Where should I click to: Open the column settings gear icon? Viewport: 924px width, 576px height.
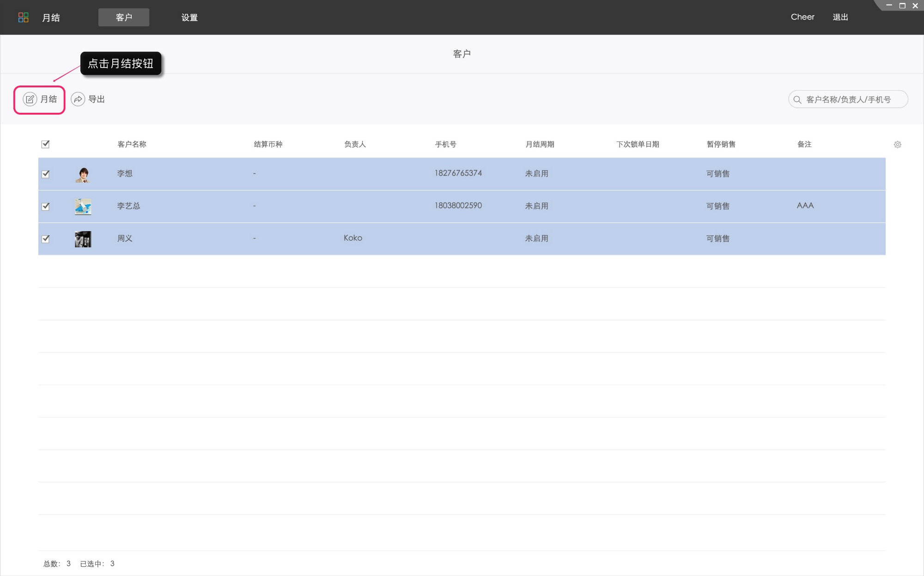click(x=897, y=145)
